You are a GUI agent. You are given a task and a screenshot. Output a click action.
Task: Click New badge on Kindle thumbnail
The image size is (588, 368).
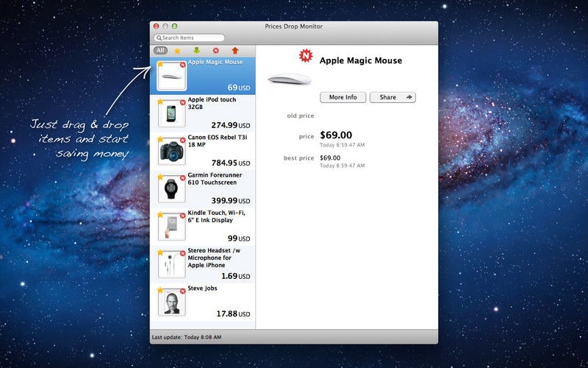pyautogui.click(x=182, y=216)
